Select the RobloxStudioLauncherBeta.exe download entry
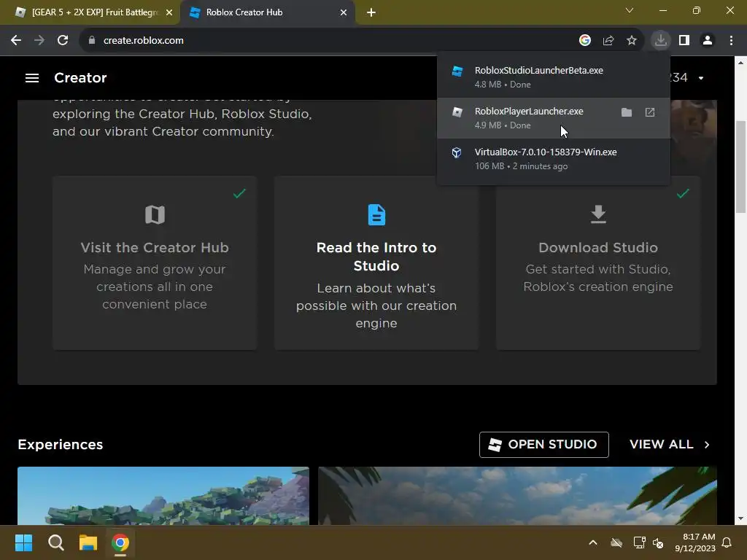Screen dimensions: 747x560 pyautogui.click(x=554, y=77)
